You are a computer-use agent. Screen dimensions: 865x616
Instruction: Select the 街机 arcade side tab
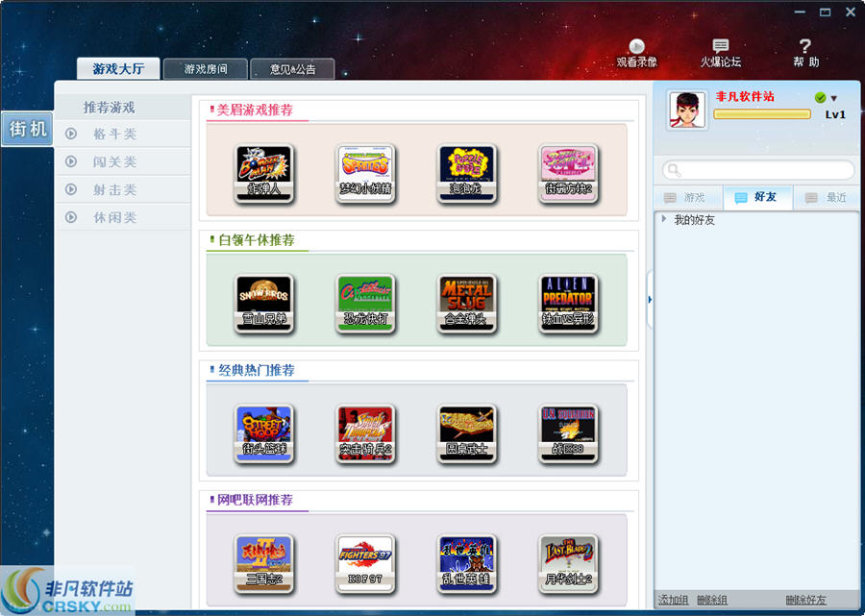pyautogui.click(x=27, y=129)
